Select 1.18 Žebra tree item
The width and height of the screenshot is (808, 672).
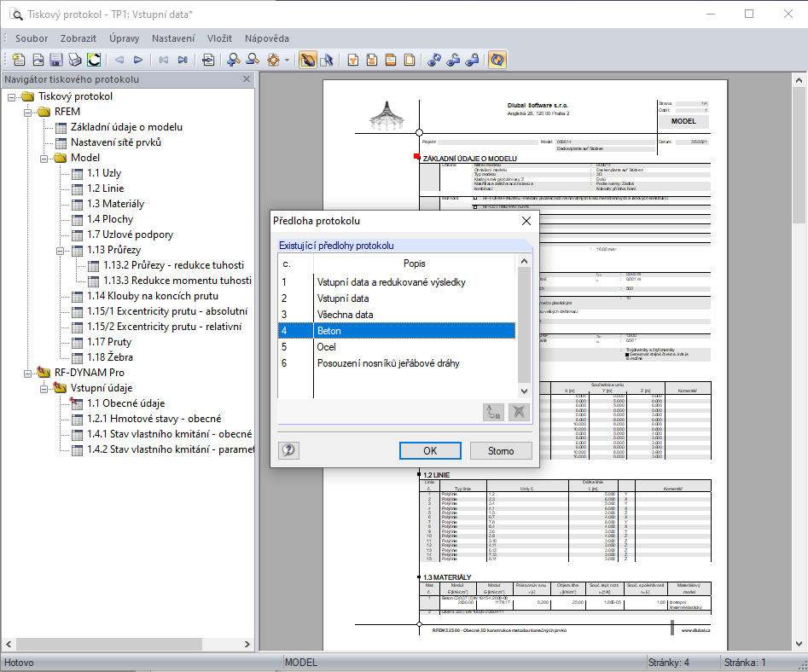(x=110, y=357)
